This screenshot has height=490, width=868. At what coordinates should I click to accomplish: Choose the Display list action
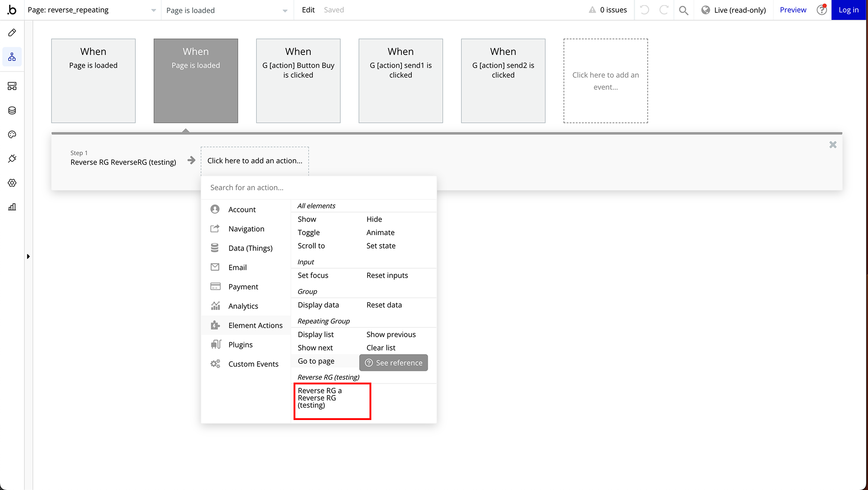tap(315, 334)
